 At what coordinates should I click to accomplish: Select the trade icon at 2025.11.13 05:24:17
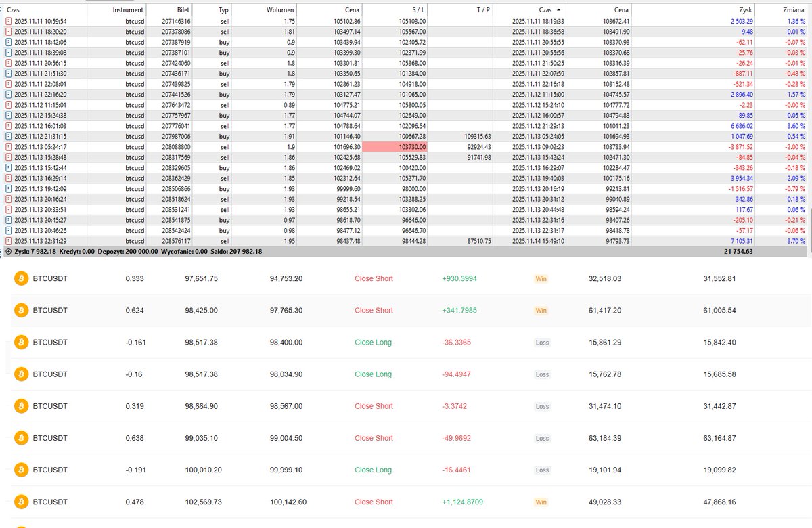[x=8, y=146]
